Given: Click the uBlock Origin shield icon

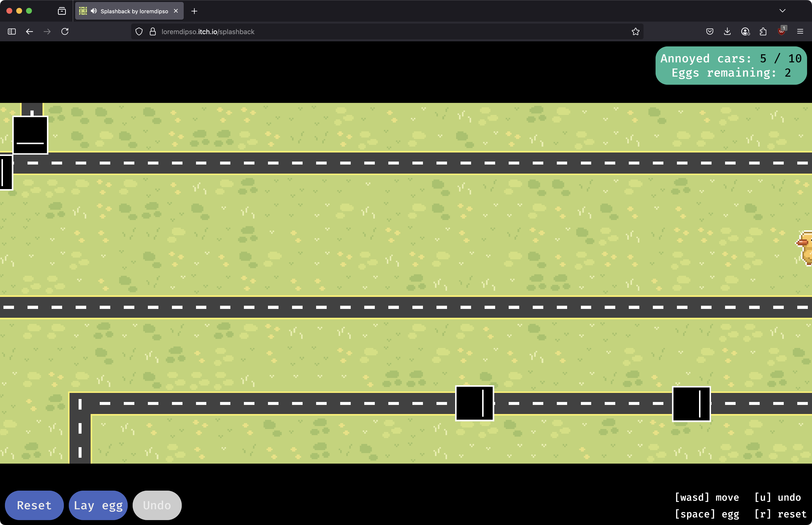Looking at the screenshot, I should 781,31.
